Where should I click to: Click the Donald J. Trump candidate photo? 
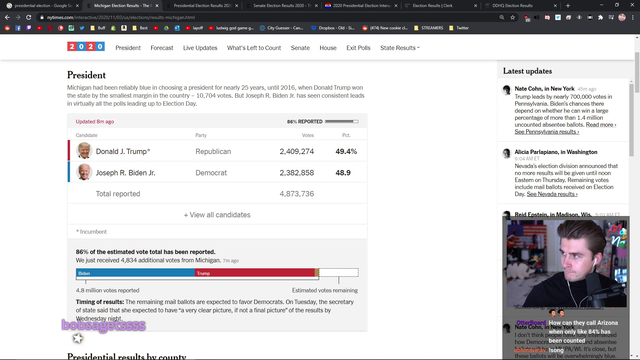click(x=84, y=151)
